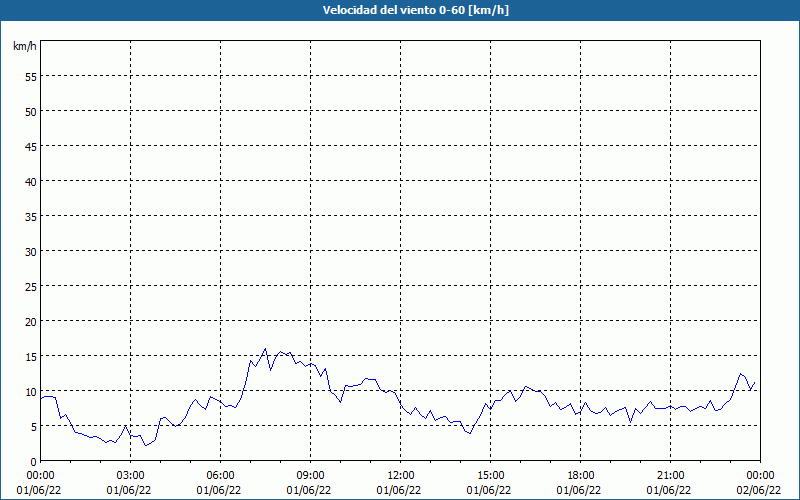Image resolution: width=800 pixels, height=500 pixels.
Task: Click the 02/06/22 date label
Action: [x=758, y=490]
